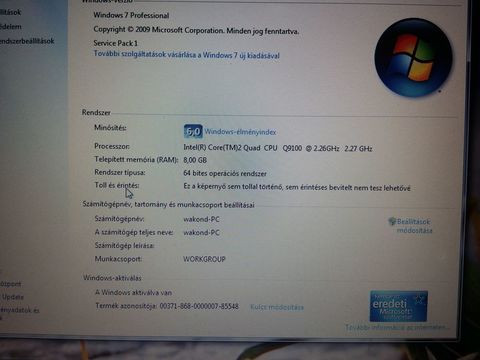This screenshot has width=480, height=360.
Task: Select the 8,00 GB memory value
Action: click(195, 160)
